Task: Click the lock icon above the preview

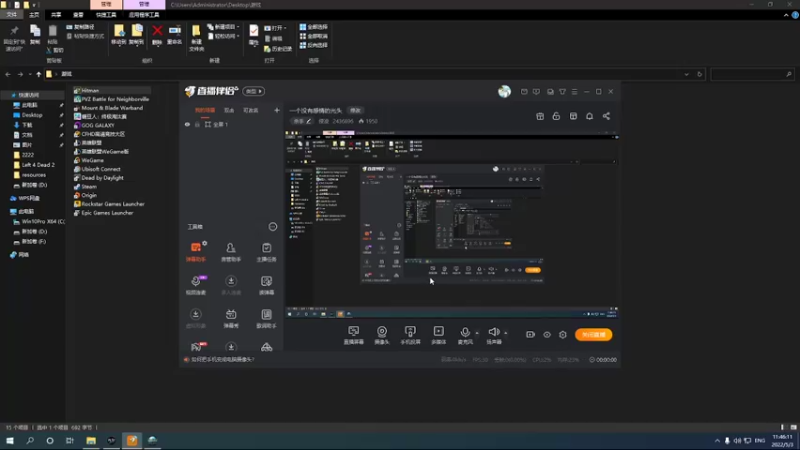Action: 556,116
